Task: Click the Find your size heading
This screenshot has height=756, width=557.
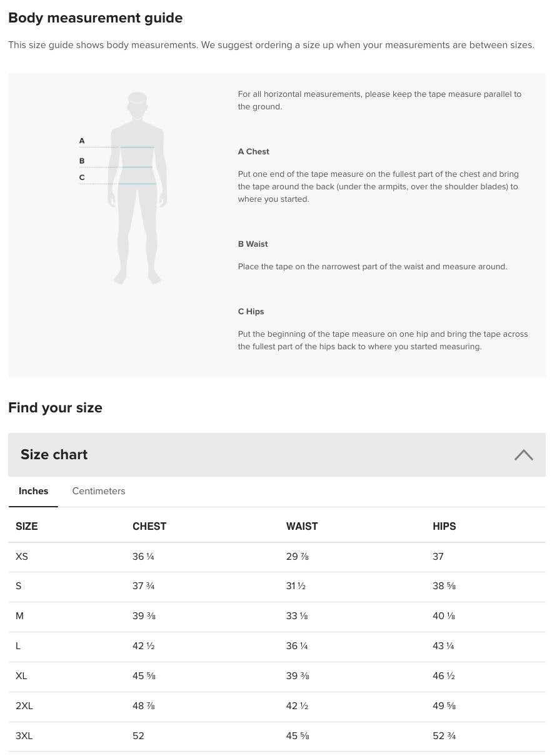Action: pos(55,407)
